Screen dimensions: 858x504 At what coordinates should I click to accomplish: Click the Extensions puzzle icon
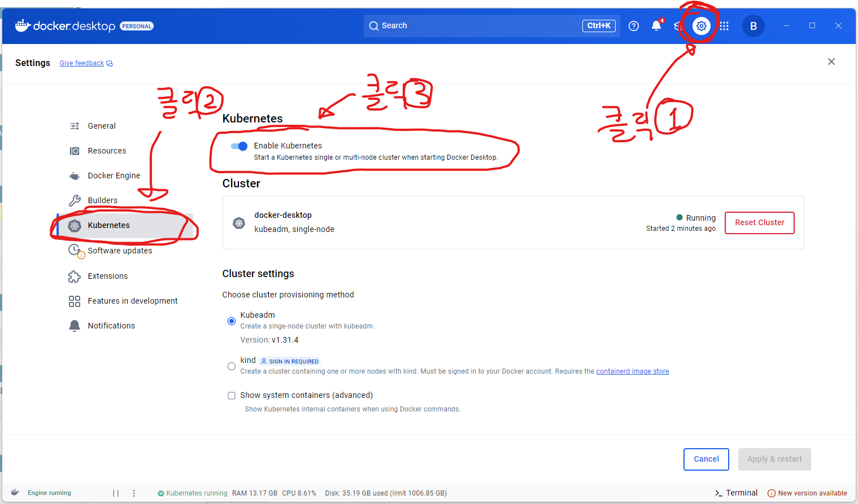(75, 277)
